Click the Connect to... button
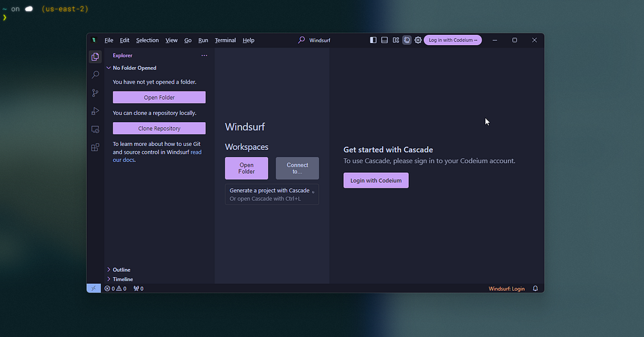Image resolution: width=644 pixels, height=337 pixels. pos(298,168)
